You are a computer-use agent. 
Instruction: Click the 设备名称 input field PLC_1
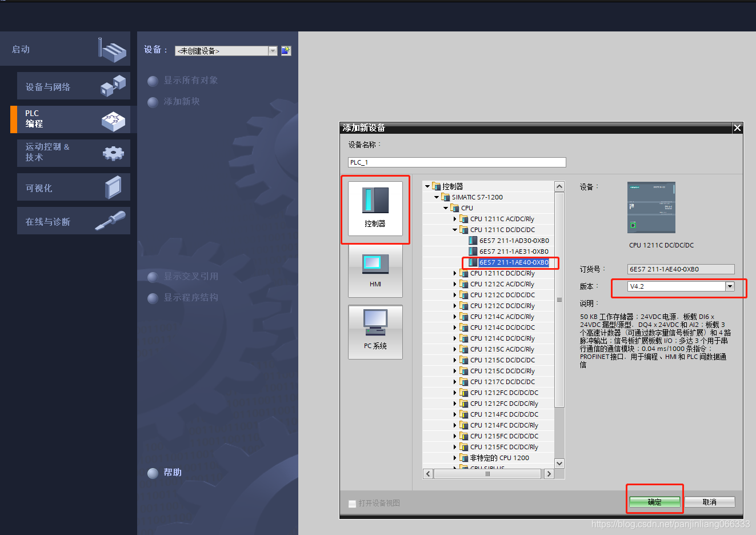pos(457,162)
